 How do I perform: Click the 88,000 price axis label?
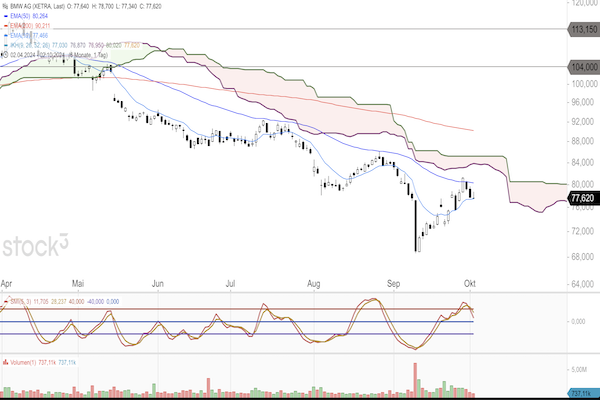(x=582, y=141)
